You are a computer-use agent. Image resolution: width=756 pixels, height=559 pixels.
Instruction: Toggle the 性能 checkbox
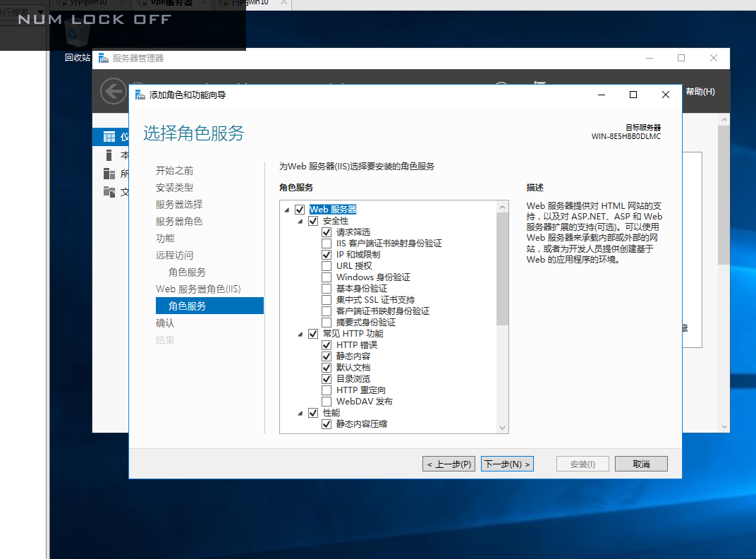(313, 413)
